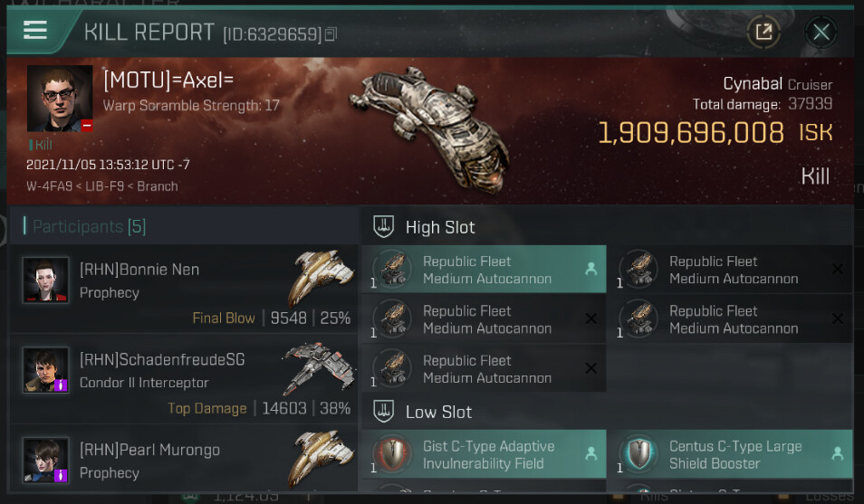View the Axel victim portrait

pyautogui.click(x=60, y=98)
